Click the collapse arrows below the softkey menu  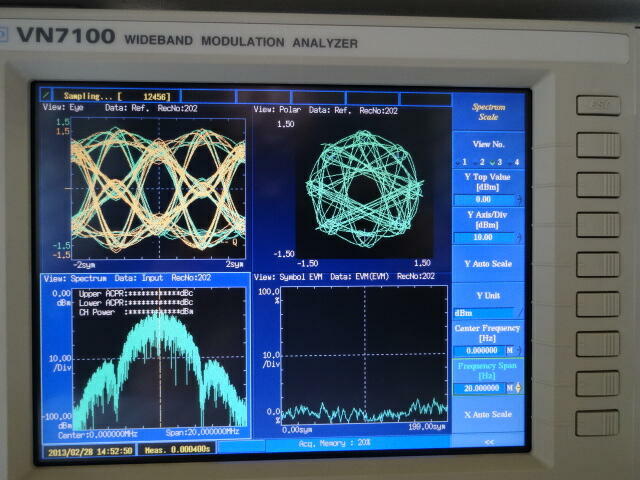[488, 441]
